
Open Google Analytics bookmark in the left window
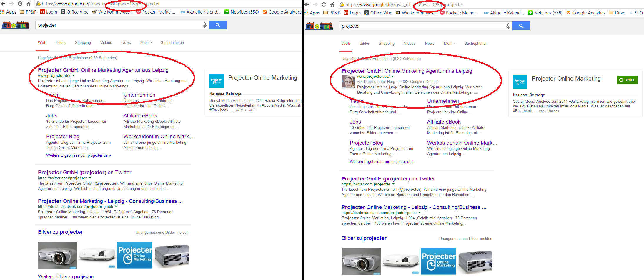(x=282, y=12)
